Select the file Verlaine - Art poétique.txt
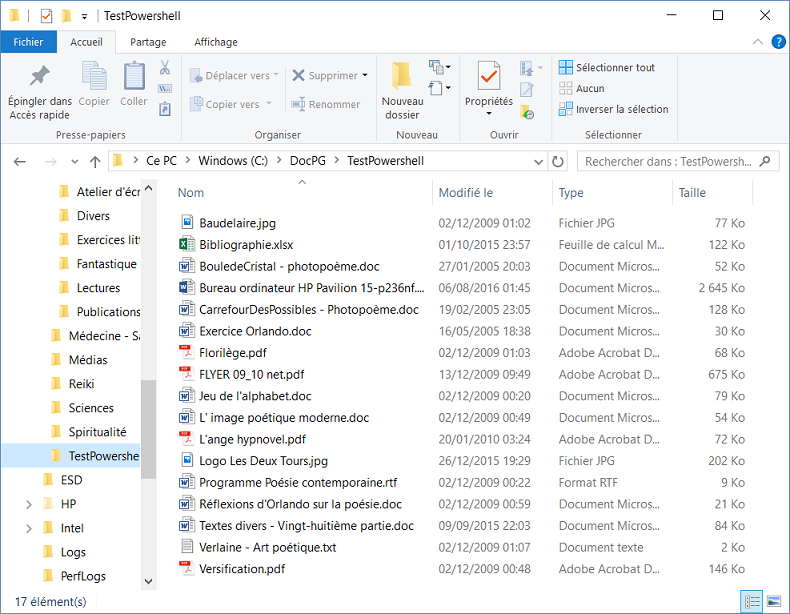The width and height of the screenshot is (790, 614). point(268,548)
